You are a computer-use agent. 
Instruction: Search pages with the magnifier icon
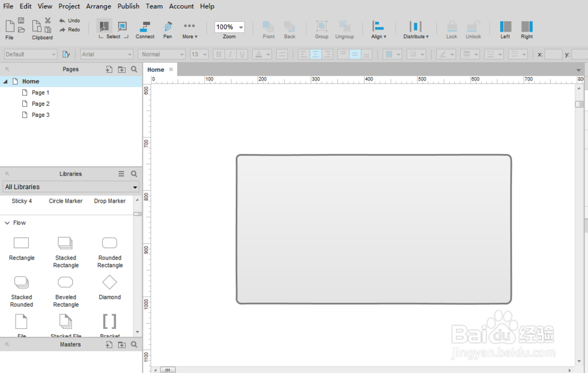(x=134, y=69)
